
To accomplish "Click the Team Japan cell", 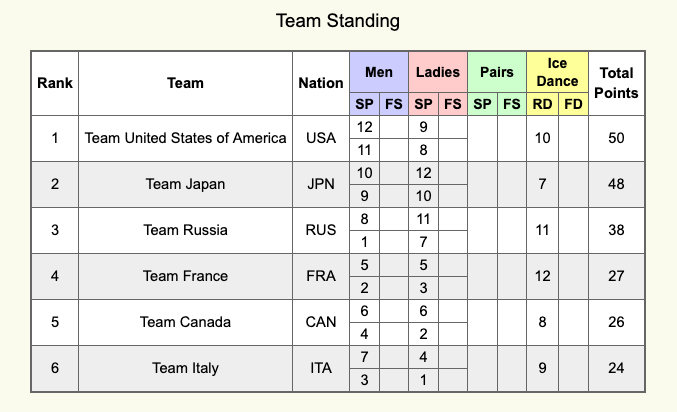I will [x=185, y=184].
